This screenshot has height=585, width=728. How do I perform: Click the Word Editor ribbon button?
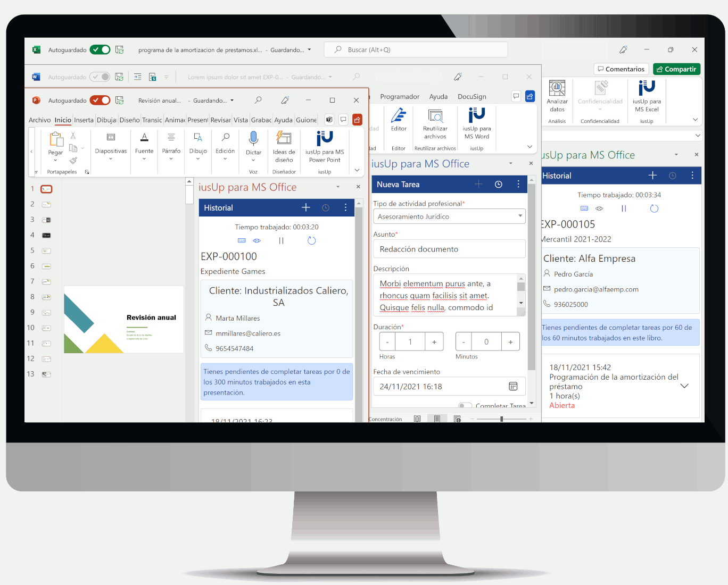399,120
